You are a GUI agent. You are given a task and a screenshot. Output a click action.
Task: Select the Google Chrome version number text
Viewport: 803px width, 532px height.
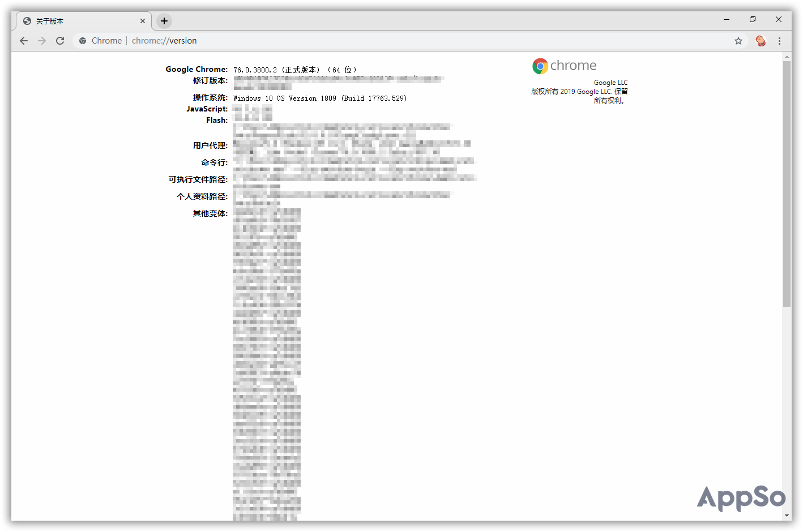point(255,70)
